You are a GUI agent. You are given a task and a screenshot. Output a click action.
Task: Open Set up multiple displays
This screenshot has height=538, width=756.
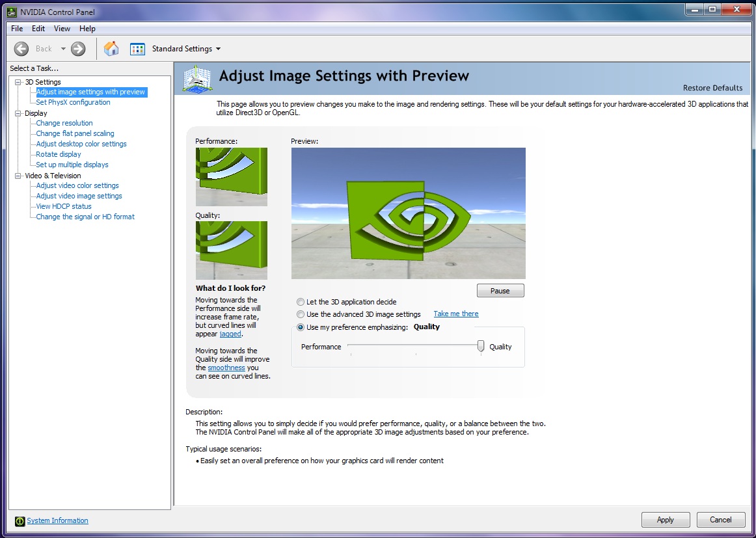pos(72,165)
